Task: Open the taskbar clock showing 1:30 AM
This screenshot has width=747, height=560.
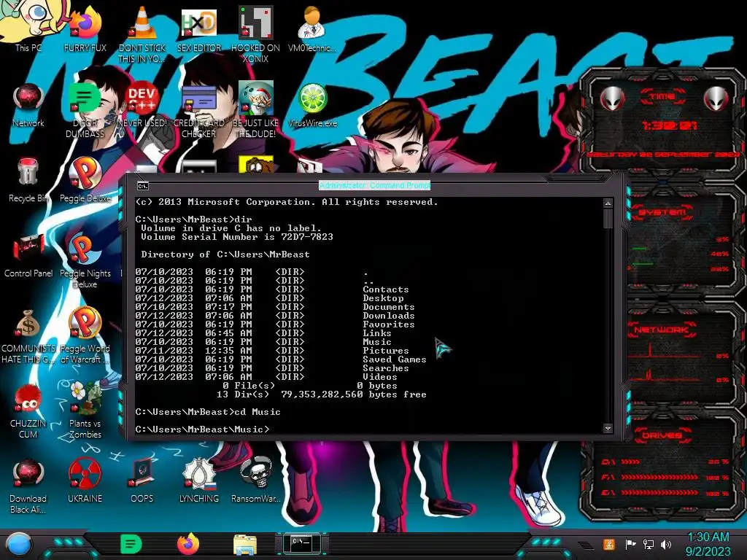Action: tap(708, 544)
